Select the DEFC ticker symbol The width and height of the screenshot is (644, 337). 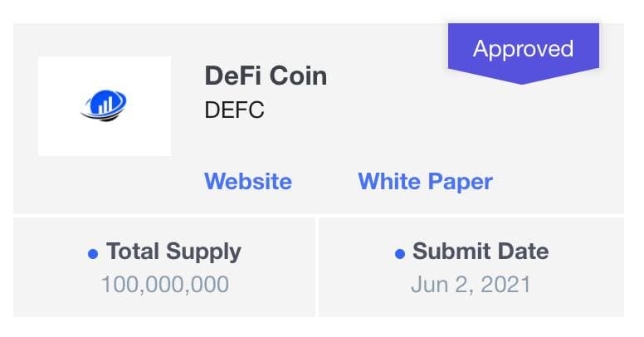click(x=234, y=110)
